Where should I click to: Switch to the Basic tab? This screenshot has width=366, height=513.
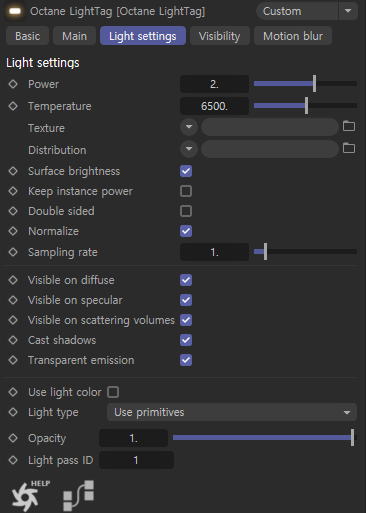[28, 36]
